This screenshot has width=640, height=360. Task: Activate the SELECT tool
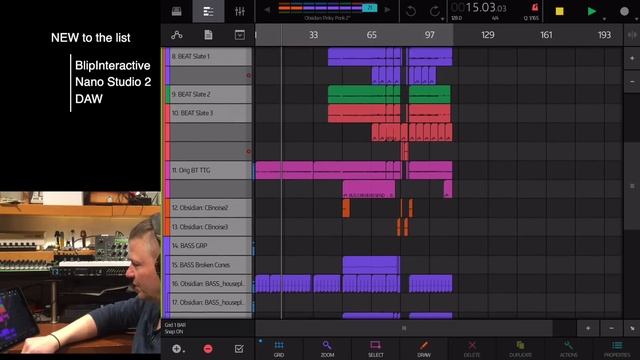coord(376,349)
